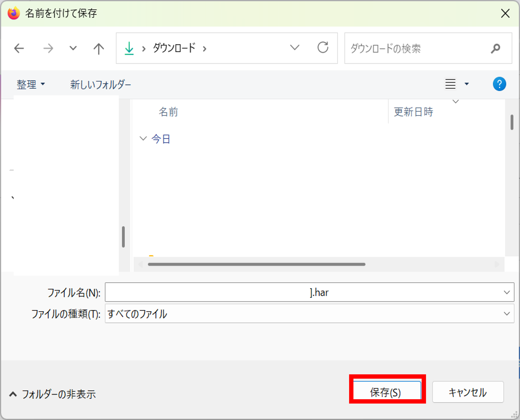Open the ファイルの種類 combo box
The width and height of the screenshot is (520, 420).
click(x=310, y=314)
